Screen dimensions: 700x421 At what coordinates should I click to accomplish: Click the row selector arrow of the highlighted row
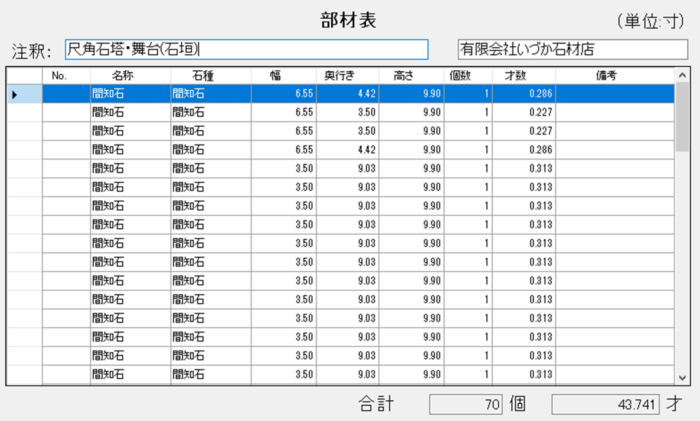[x=25, y=94]
